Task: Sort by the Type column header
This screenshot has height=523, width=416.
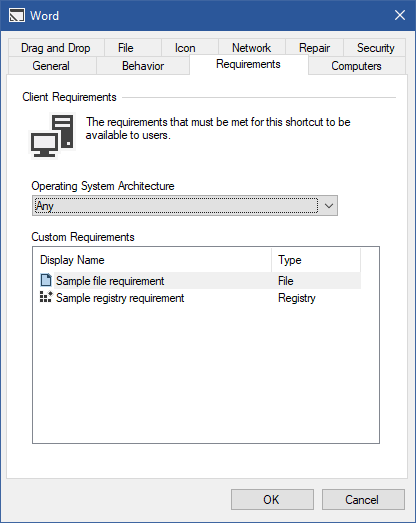Action: (316, 260)
